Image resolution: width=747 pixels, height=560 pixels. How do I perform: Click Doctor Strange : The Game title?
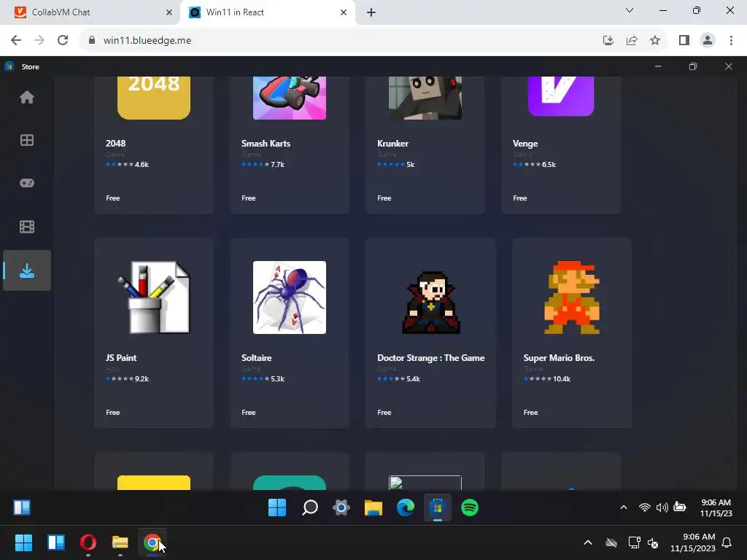(430, 357)
